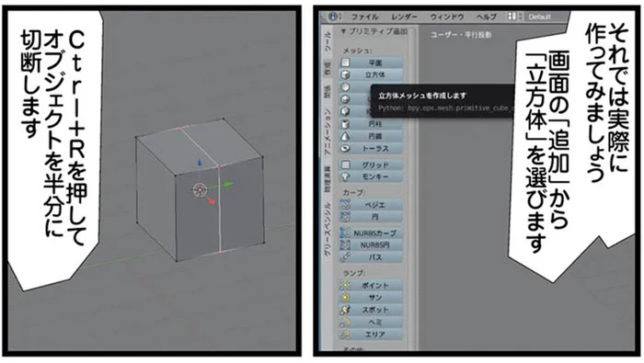Click the カーブ: section label

pyautogui.click(x=353, y=192)
